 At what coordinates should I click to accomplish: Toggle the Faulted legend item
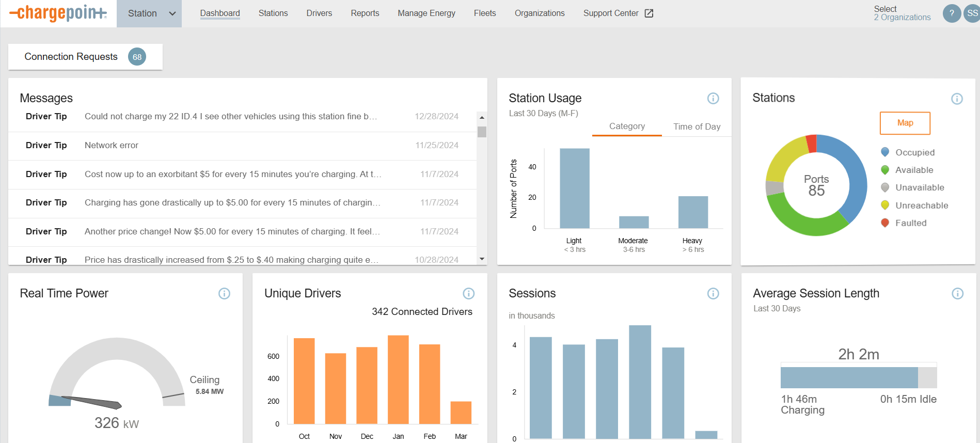[910, 223]
